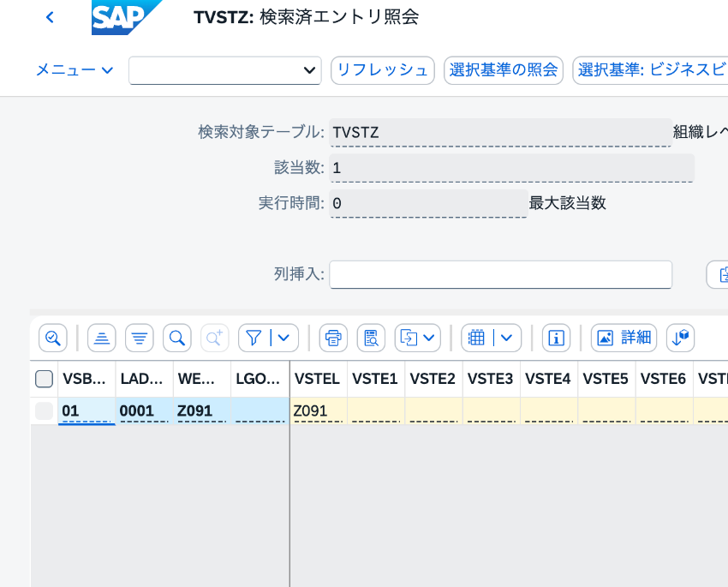Click the copy icon button beside 列挿入
The width and height of the screenshot is (728, 587).
click(x=718, y=274)
